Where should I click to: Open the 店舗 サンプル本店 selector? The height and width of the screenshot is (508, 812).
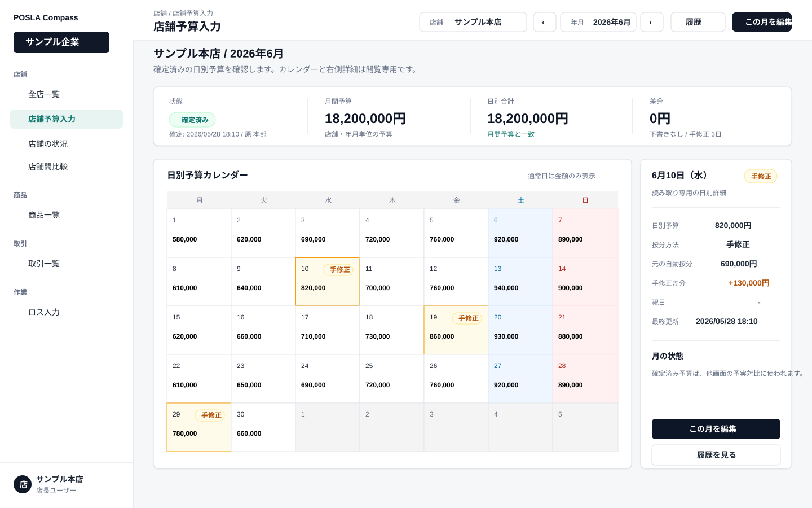(473, 22)
